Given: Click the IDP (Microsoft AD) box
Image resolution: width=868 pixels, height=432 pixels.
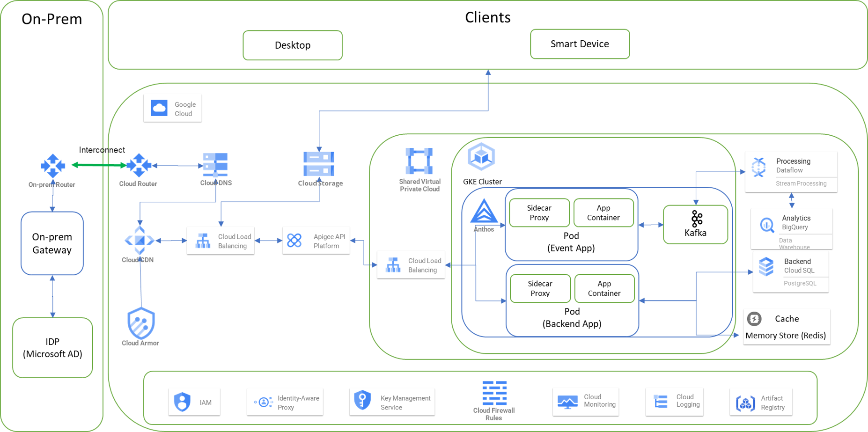Looking at the screenshot, I should [52, 348].
